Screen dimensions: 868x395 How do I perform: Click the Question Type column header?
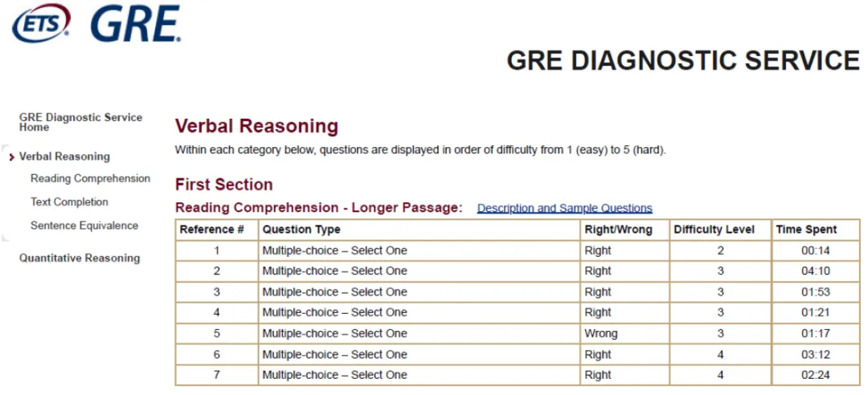(301, 230)
